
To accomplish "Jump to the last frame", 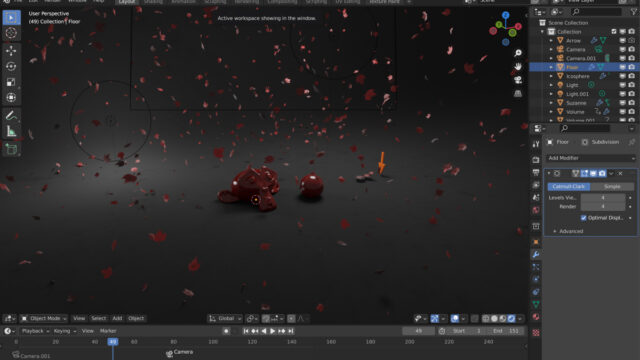I will (x=291, y=331).
